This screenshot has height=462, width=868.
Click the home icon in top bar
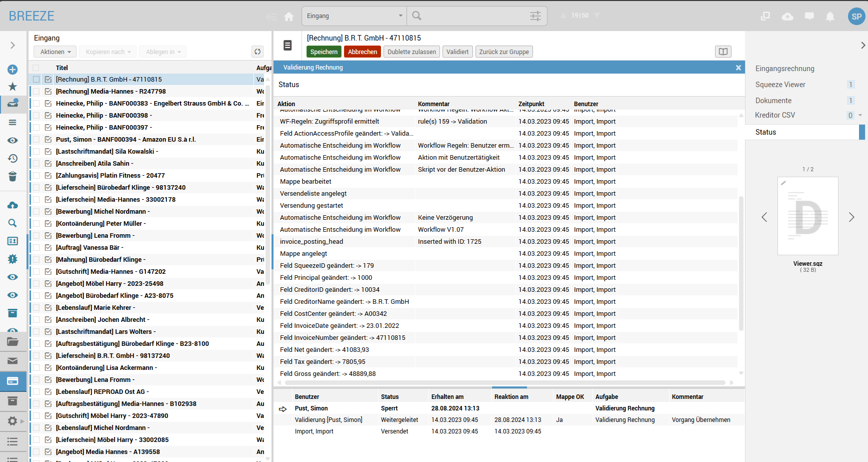pos(289,17)
